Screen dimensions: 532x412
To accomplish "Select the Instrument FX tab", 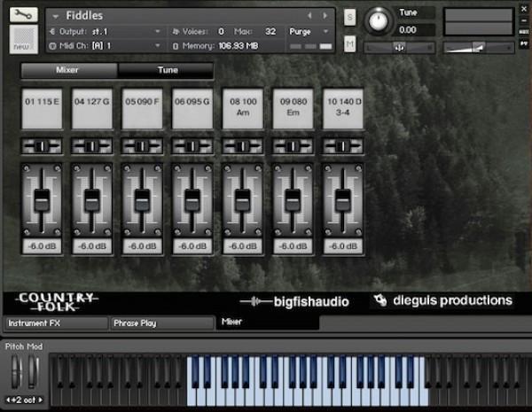I will point(56,323).
